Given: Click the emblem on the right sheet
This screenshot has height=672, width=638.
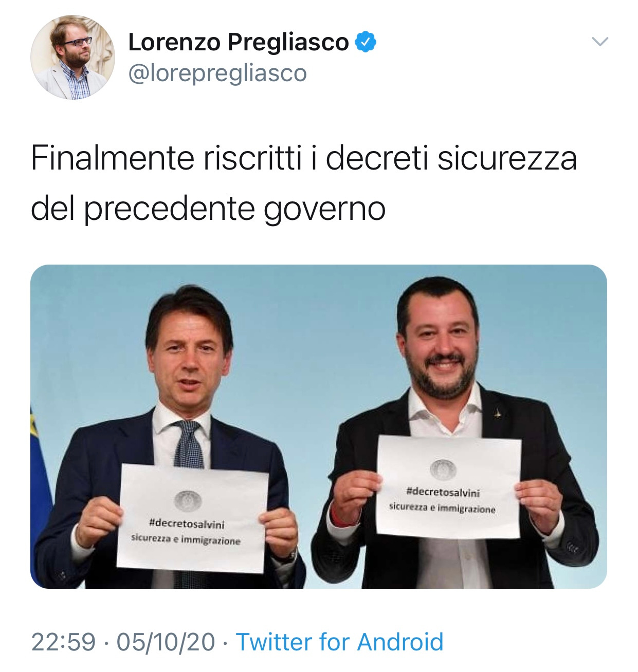Looking at the screenshot, I should click(x=443, y=470).
